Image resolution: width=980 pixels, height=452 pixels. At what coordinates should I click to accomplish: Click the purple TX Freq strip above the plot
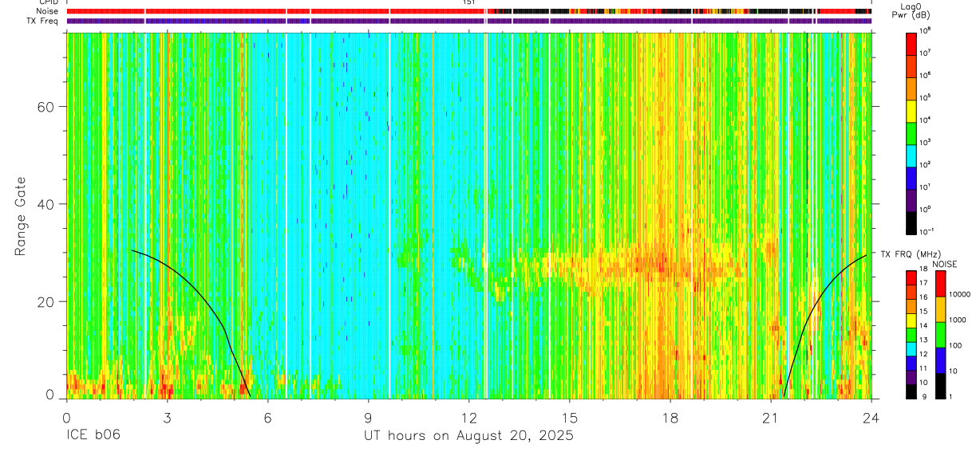(x=469, y=21)
